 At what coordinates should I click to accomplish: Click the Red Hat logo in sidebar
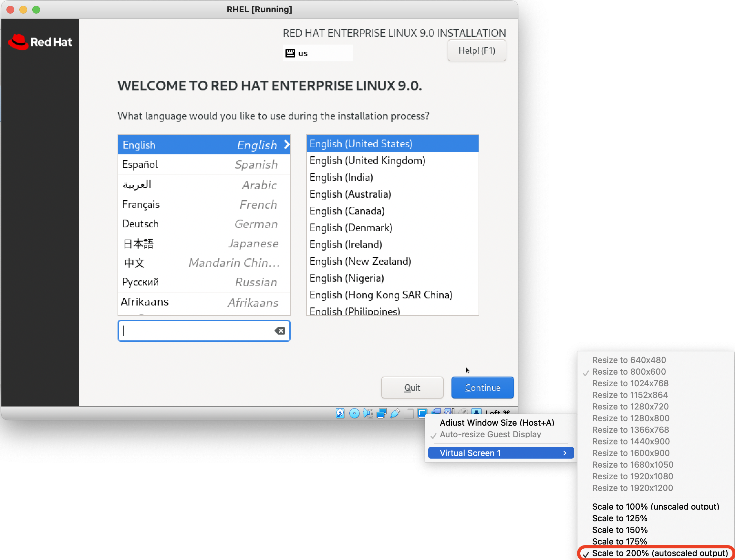click(x=40, y=42)
